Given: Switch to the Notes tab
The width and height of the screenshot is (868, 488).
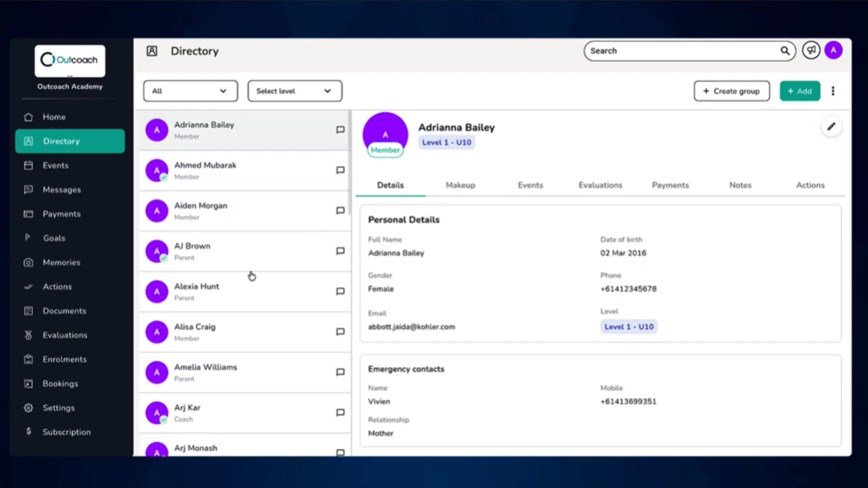Looking at the screenshot, I should [740, 185].
